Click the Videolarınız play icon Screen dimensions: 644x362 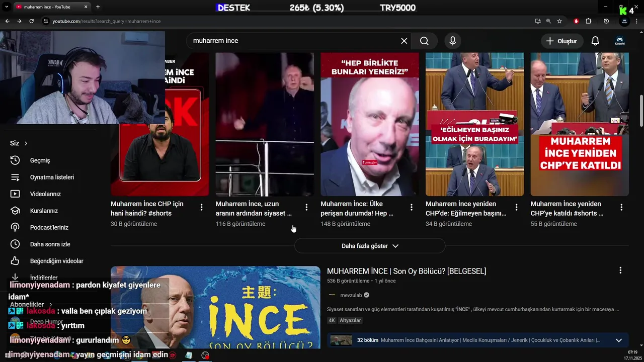pyautogui.click(x=15, y=194)
